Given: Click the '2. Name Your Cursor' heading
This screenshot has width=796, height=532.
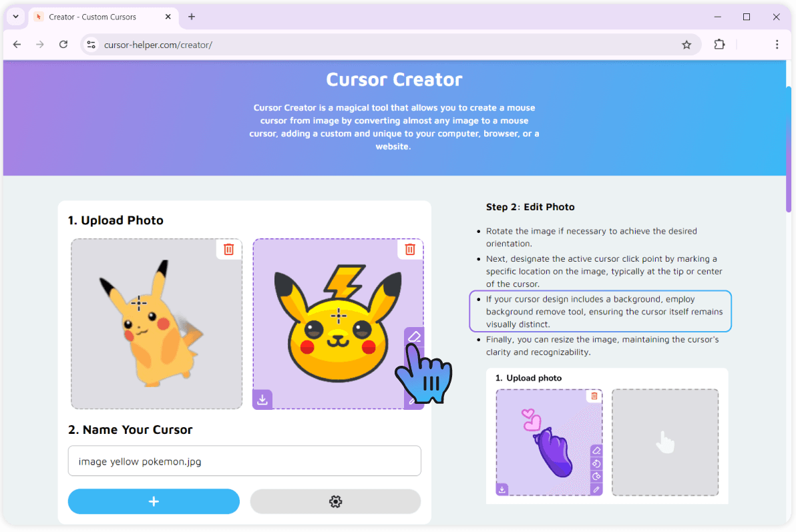Looking at the screenshot, I should click(x=130, y=429).
